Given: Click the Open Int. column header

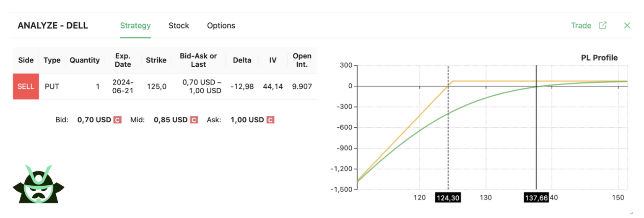Looking at the screenshot, I should [302, 60].
